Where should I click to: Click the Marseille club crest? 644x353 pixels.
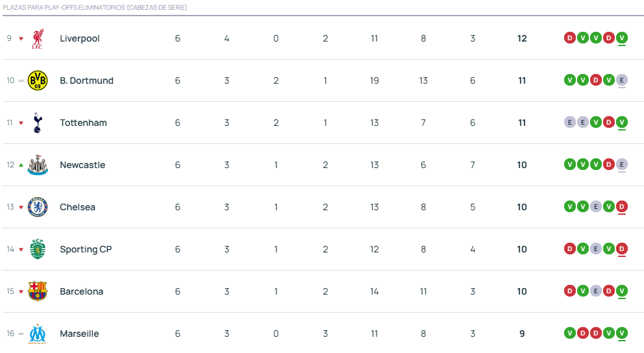click(x=38, y=334)
